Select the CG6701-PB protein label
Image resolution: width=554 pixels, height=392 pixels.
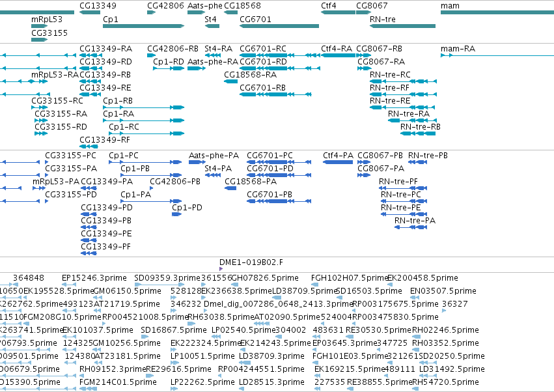coord(270,195)
